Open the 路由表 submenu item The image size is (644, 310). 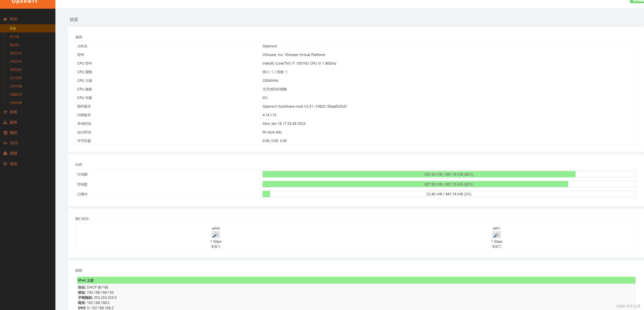point(14,45)
